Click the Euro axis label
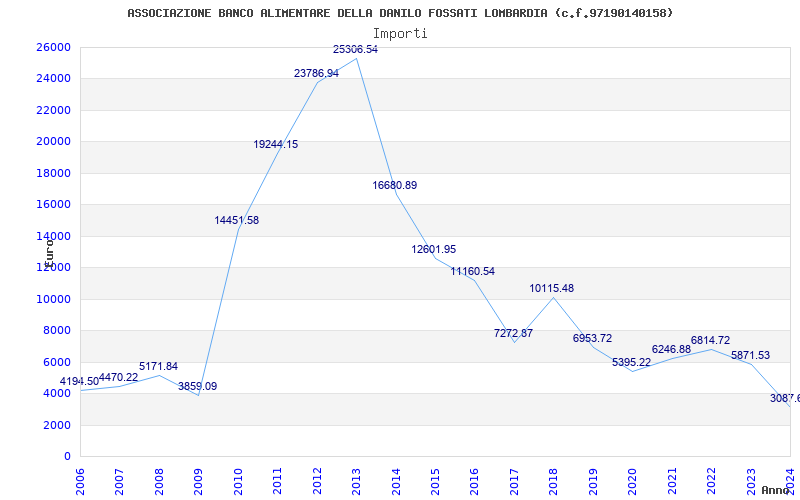The width and height of the screenshot is (800, 500). coord(49,253)
